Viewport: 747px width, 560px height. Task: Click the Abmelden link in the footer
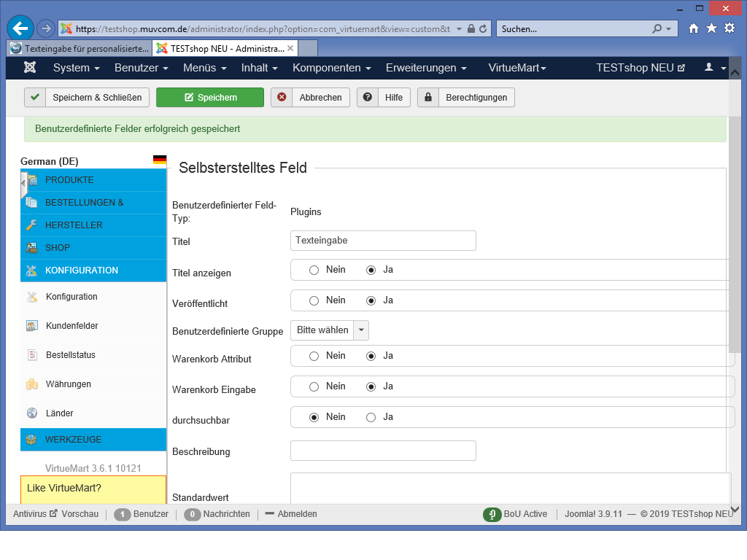pos(290,514)
